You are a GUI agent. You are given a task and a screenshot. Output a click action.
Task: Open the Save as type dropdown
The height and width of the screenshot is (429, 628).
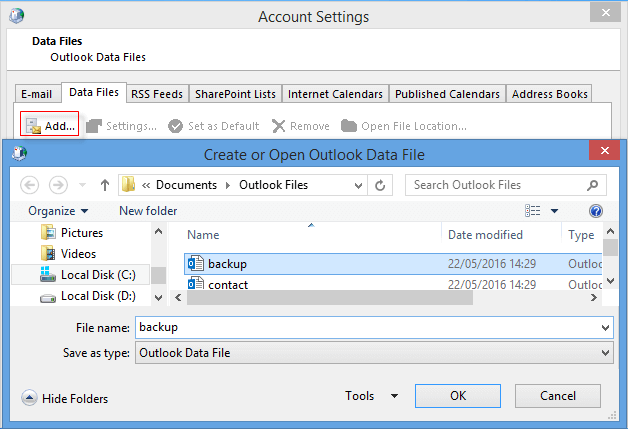[374, 353]
